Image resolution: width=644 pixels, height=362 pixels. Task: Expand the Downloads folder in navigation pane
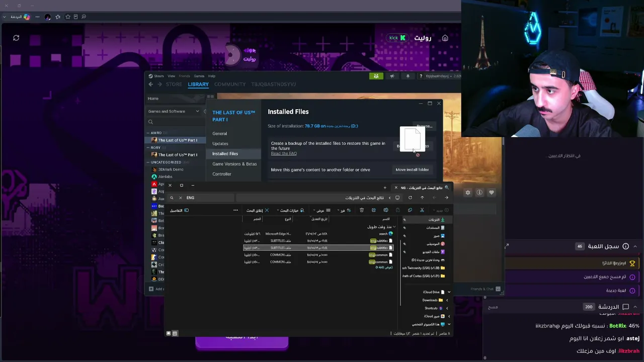coord(447,300)
